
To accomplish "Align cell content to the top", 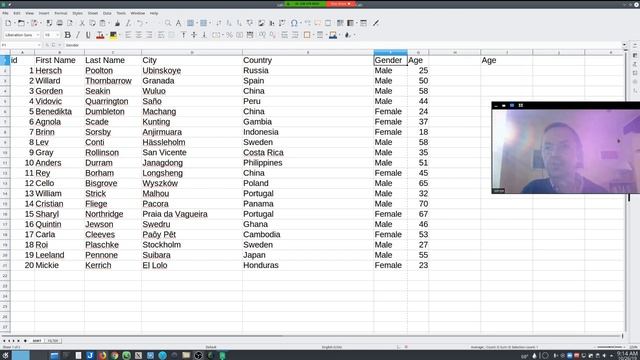I will [x=184, y=35].
